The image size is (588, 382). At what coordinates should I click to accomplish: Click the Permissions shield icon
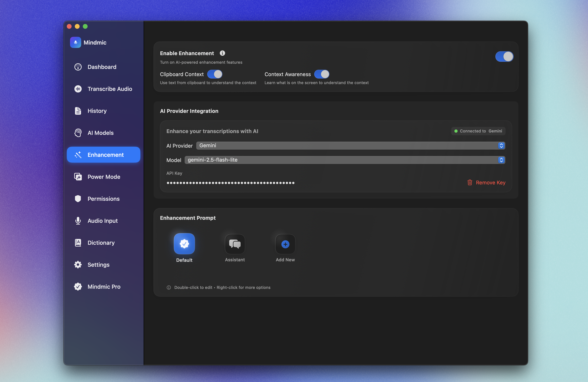[x=78, y=199]
